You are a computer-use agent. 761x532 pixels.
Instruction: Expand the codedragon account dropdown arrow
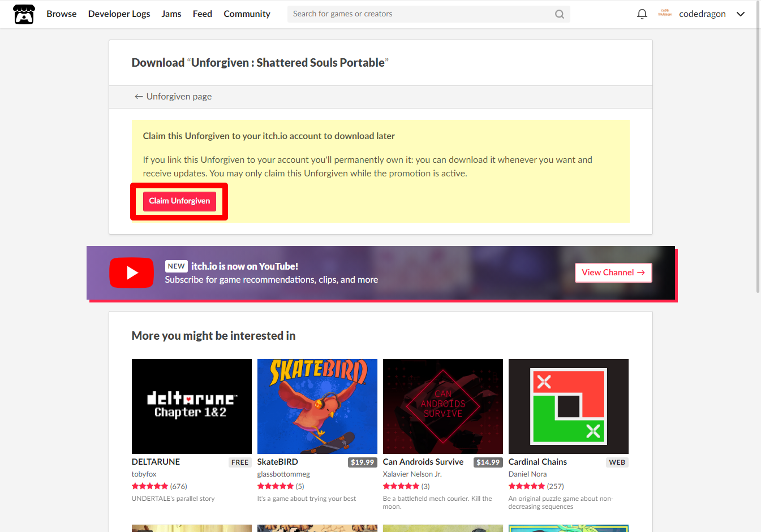click(x=741, y=14)
